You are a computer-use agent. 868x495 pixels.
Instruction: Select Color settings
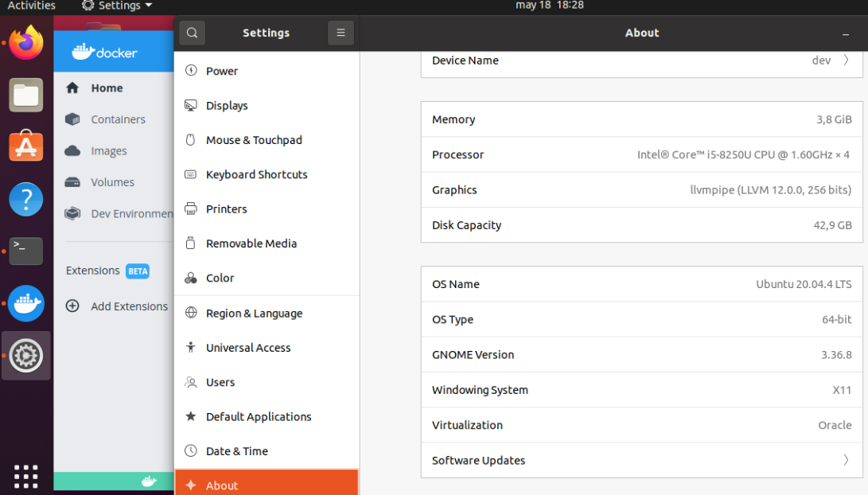267,278
